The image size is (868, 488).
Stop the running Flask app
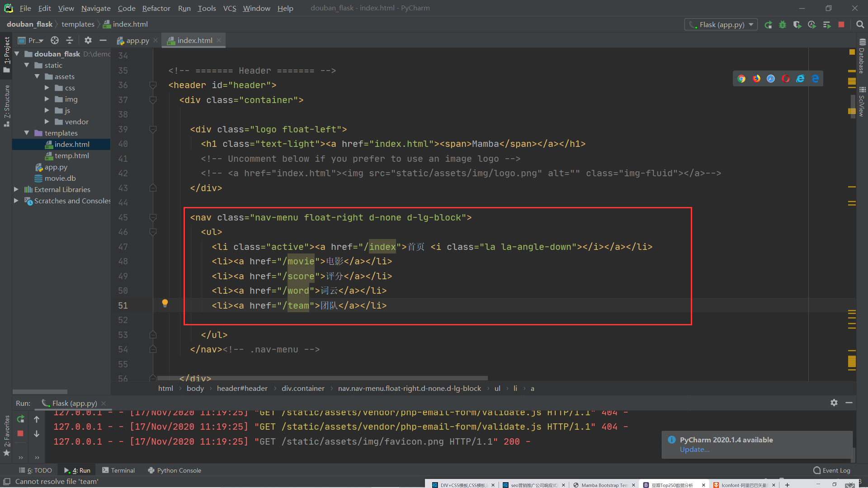click(x=841, y=25)
